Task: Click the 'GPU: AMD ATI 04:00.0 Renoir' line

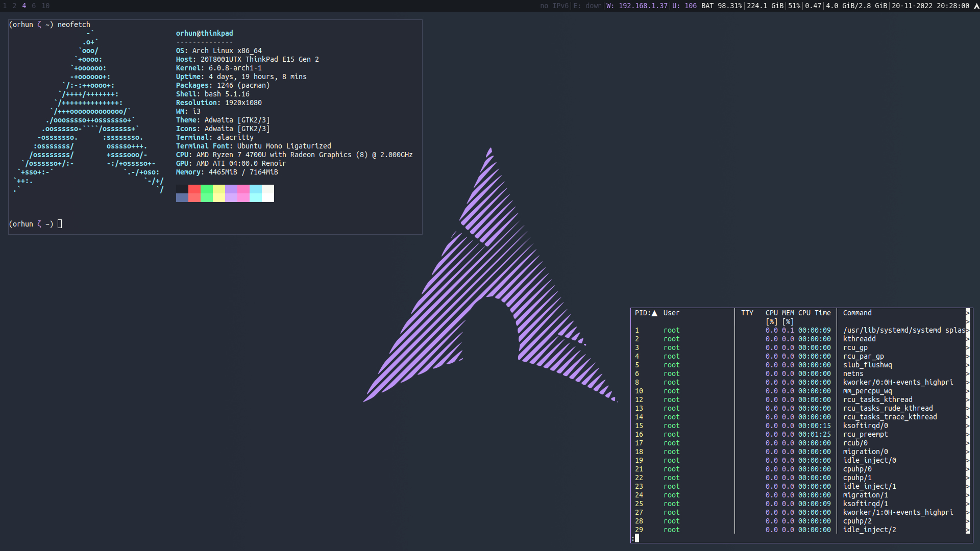Action: (x=231, y=163)
